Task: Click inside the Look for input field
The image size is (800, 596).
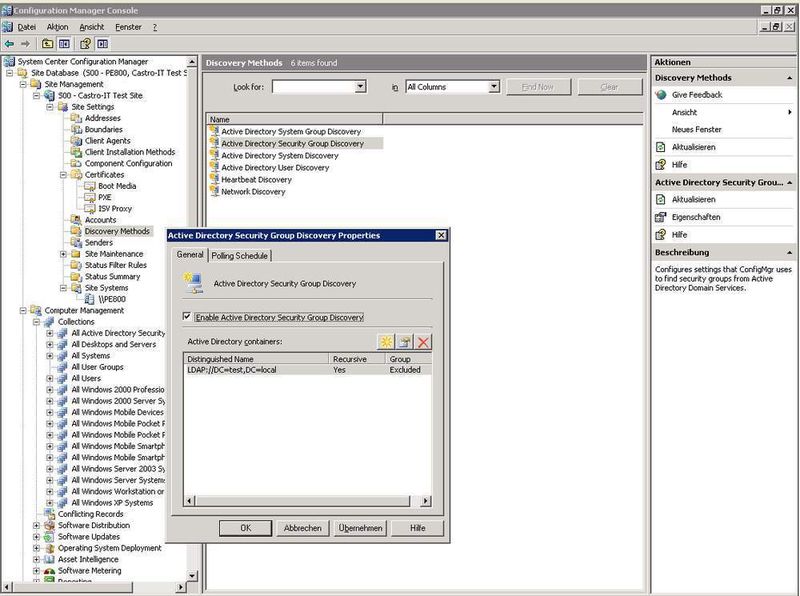Action: pyautogui.click(x=313, y=87)
